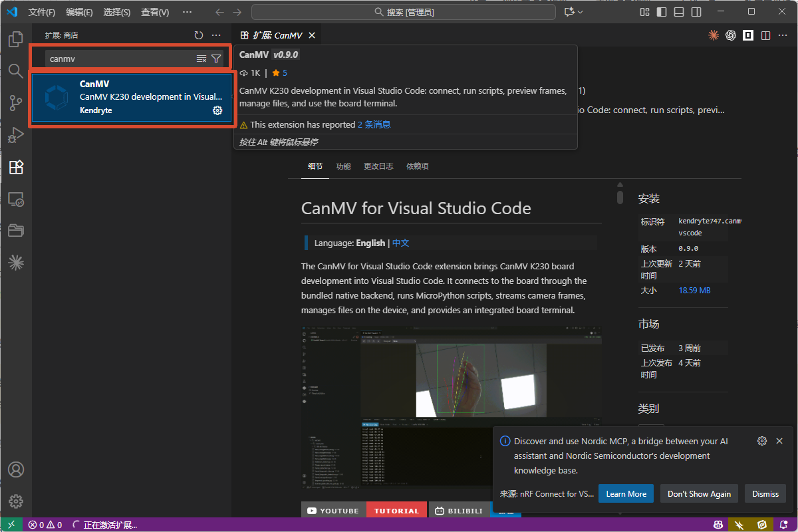Open the 2 条消息 link in hover
The image size is (798, 532).
pos(374,124)
